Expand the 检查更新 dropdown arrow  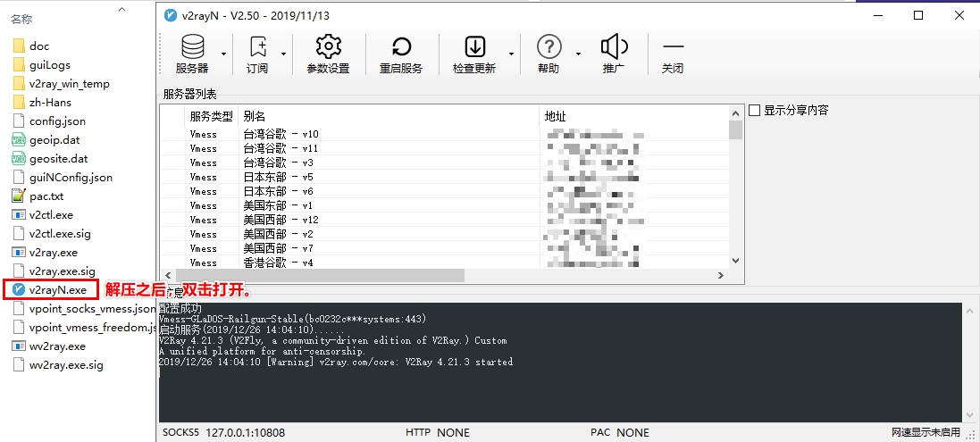[x=511, y=54]
